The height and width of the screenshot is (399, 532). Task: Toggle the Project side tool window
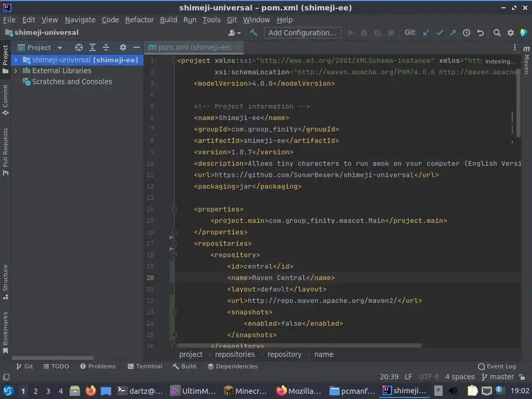point(5,59)
